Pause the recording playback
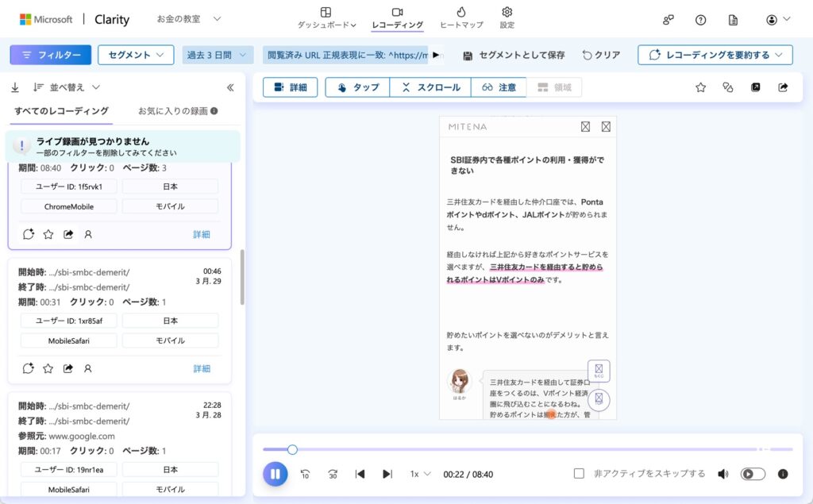This screenshot has width=813, height=504. click(x=275, y=474)
